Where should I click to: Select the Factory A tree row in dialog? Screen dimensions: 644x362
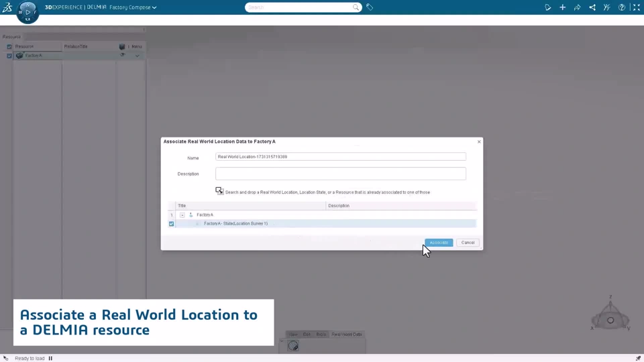click(x=326, y=215)
